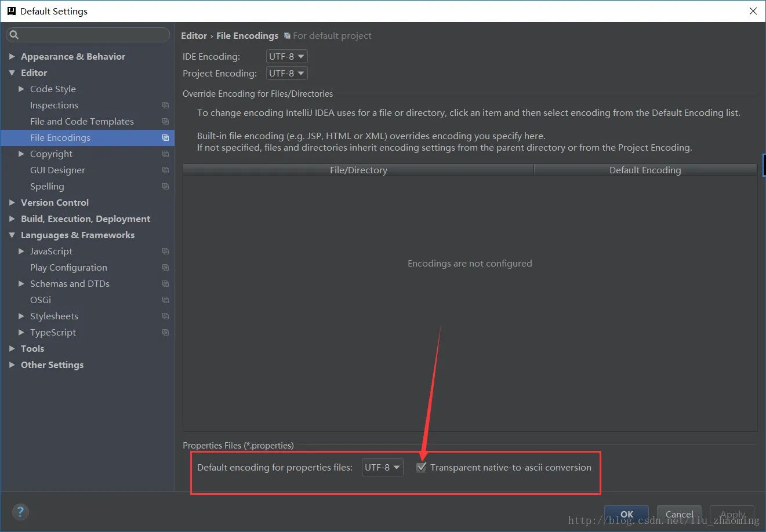Open properties files default encoding dropdown
This screenshot has width=766, height=532.
(x=382, y=468)
